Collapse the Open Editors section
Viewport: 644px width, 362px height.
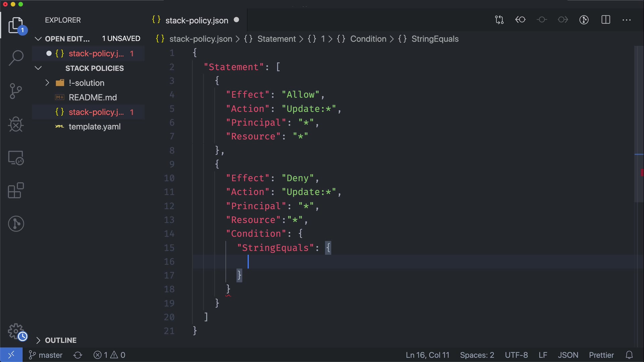tap(38, 39)
